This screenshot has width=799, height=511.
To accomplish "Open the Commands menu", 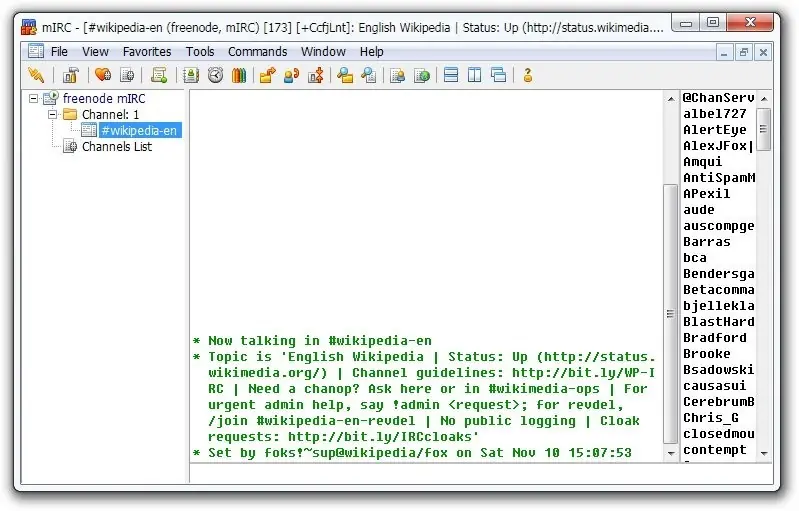I will coord(257,52).
